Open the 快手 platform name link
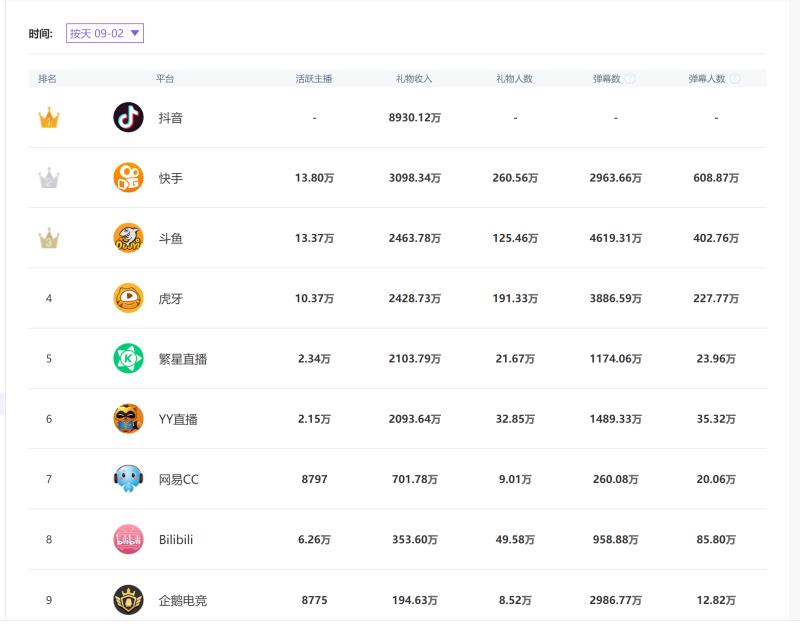This screenshot has height=633, width=800. (x=171, y=178)
